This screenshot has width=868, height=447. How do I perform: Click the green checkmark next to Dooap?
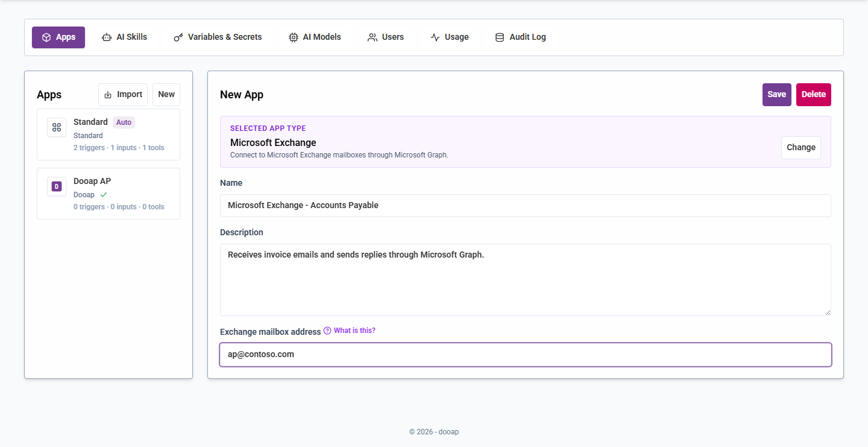pyautogui.click(x=104, y=195)
